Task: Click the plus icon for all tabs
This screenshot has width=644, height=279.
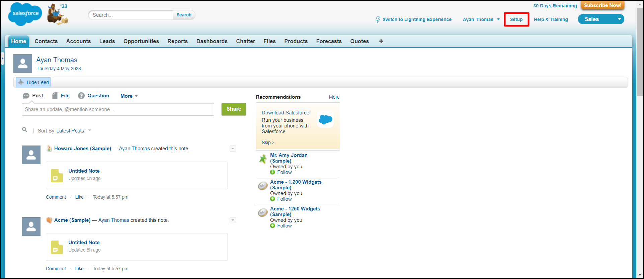Action: 381,41
